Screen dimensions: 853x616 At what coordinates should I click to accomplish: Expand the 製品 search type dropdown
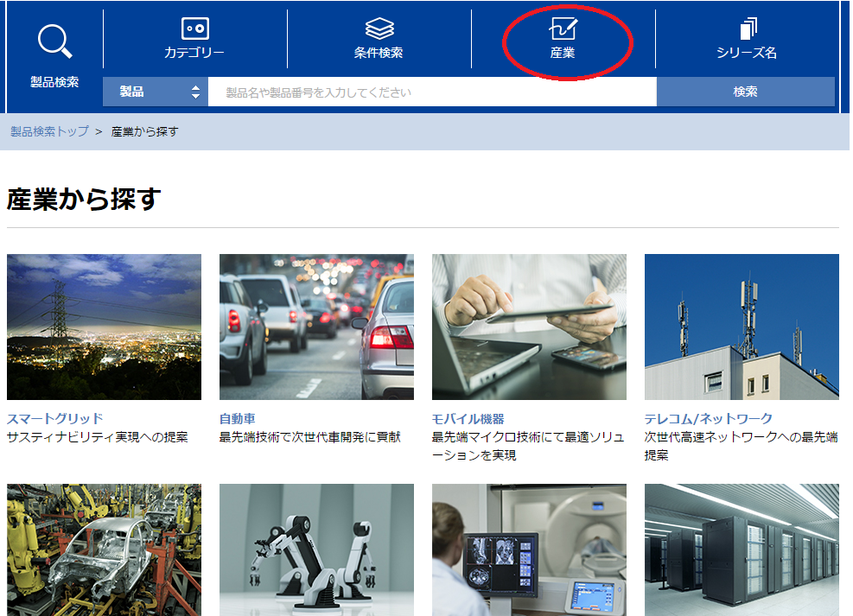156,92
